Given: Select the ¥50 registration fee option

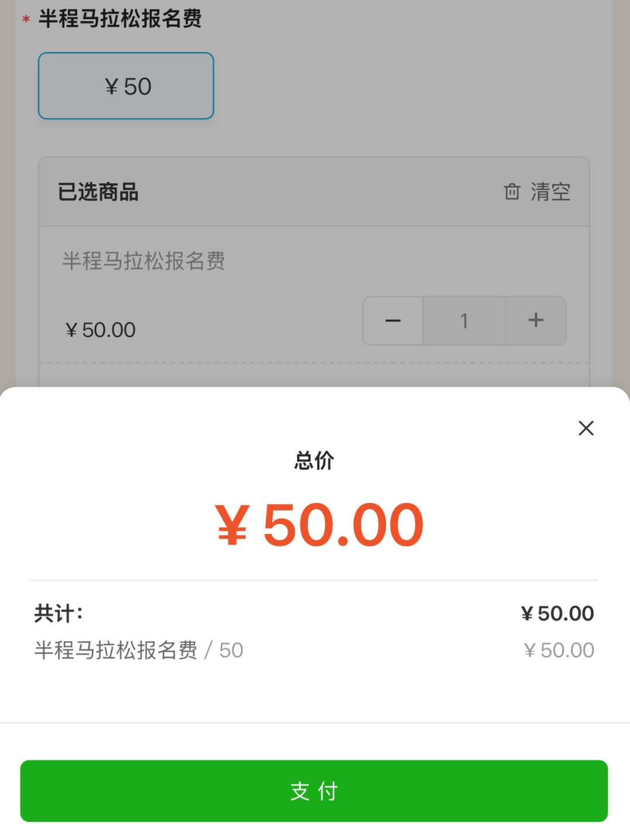Looking at the screenshot, I should pyautogui.click(x=126, y=86).
